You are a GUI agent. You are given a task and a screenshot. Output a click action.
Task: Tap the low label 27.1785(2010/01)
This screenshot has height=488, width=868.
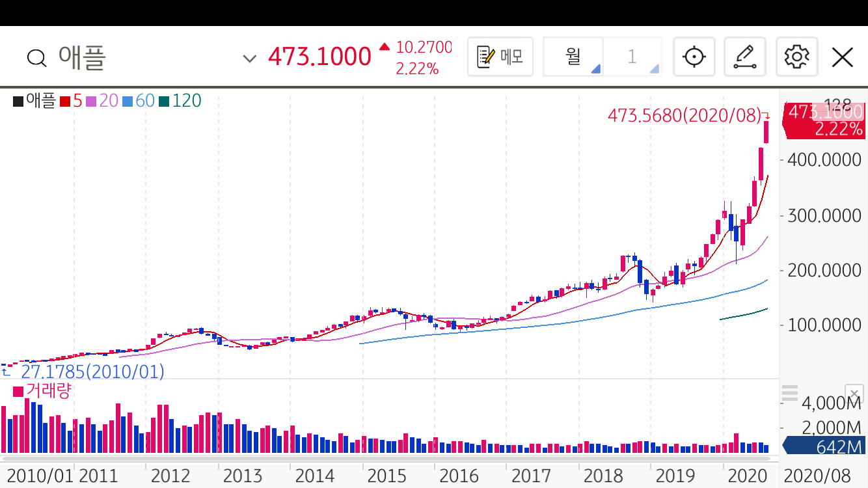click(x=92, y=372)
